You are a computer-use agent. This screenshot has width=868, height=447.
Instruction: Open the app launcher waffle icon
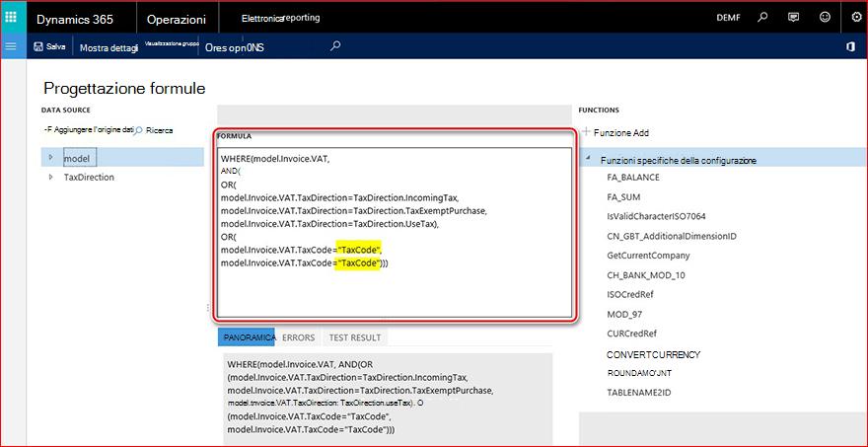click(11, 17)
